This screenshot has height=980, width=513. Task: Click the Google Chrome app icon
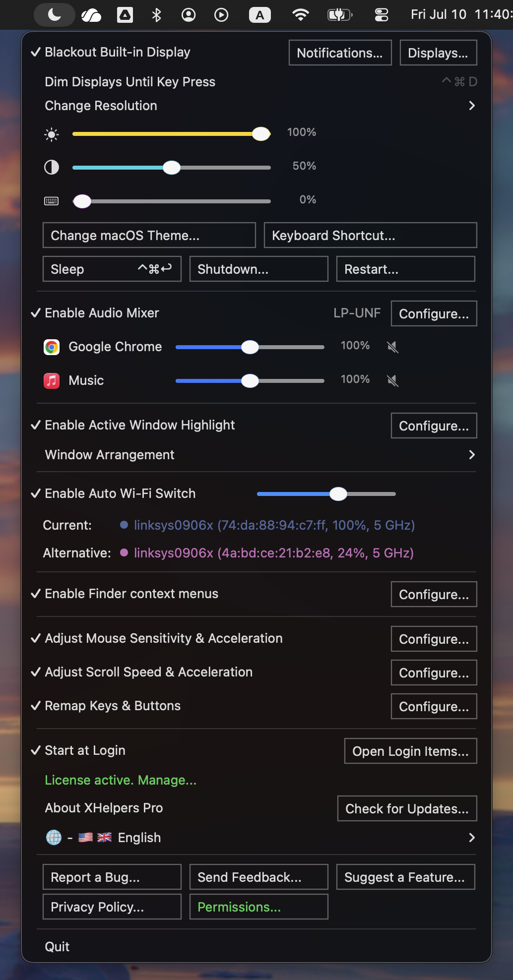(x=52, y=347)
